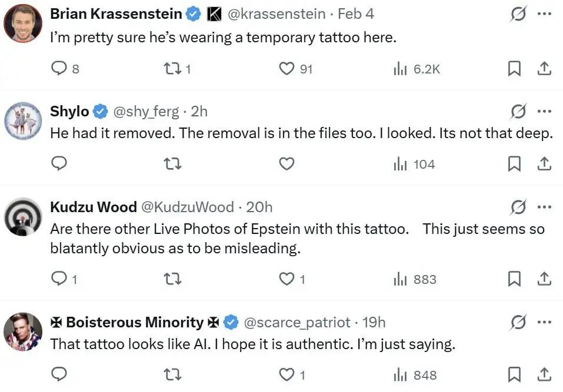Bookmark Boisterous Minority's tweet
Image resolution: width=563 pixels, height=392 pixels.
coord(514,374)
